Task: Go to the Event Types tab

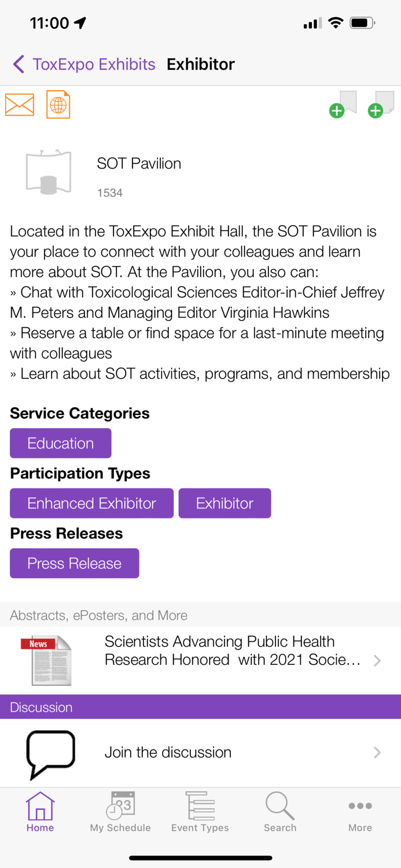Action: 200,812
